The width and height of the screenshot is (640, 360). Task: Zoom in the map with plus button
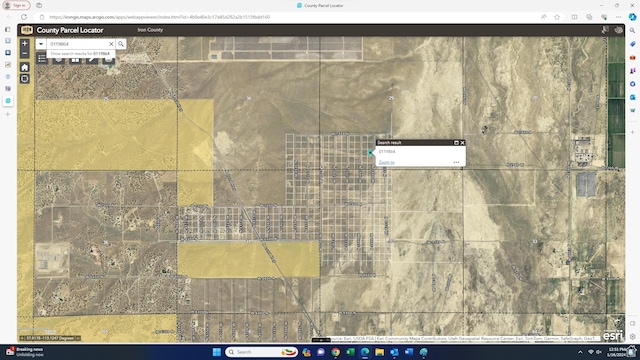pos(24,43)
